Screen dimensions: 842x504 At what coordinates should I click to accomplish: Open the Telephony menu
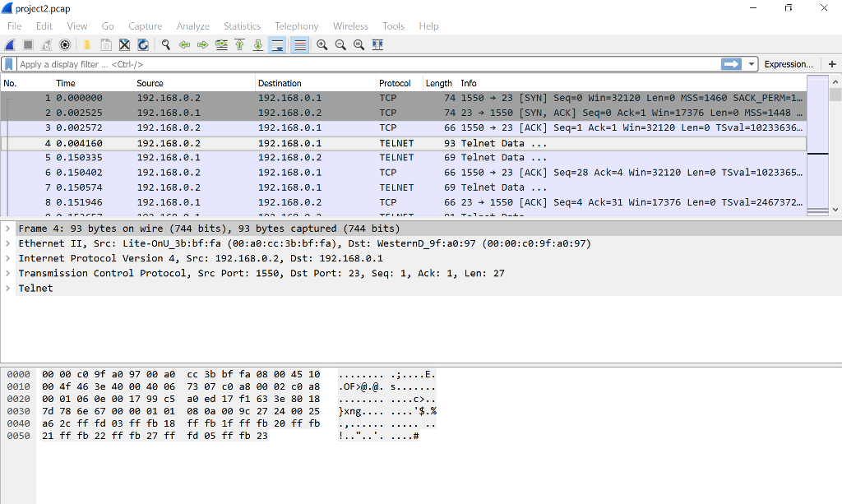296,26
